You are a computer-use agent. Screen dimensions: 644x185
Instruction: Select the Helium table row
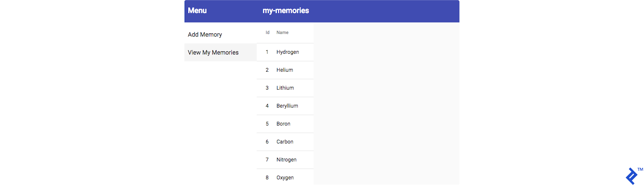(x=285, y=70)
